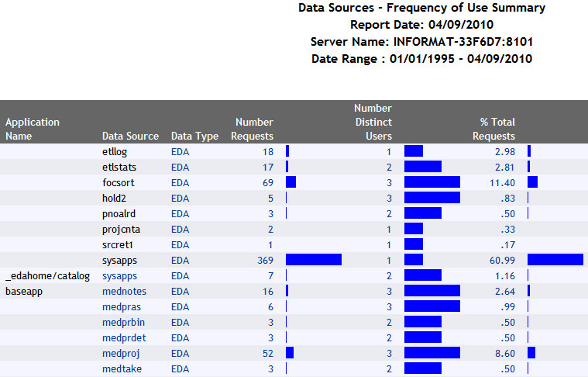The image size is (588, 377).
Task: Click the Date Range line in header
Action: click(x=422, y=59)
